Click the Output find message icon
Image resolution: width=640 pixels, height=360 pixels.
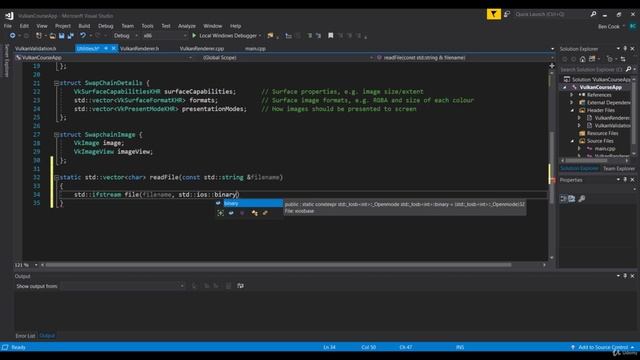194,286
